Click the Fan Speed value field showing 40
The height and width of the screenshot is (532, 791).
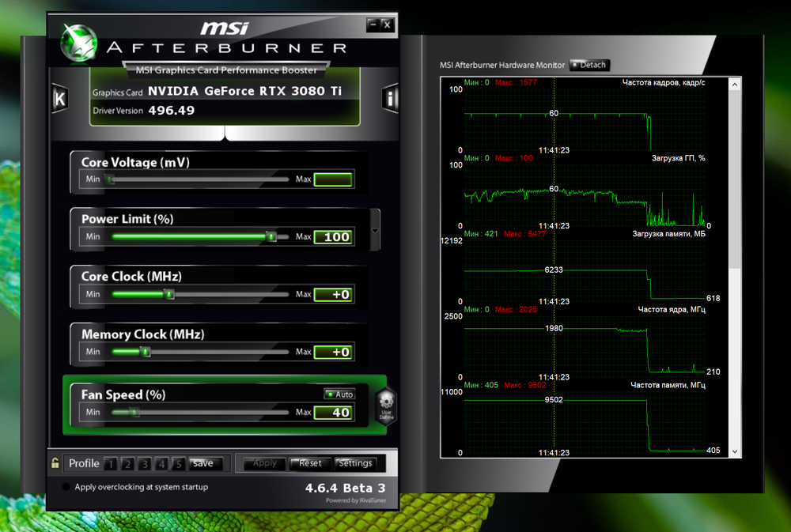pyautogui.click(x=333, y=413)
